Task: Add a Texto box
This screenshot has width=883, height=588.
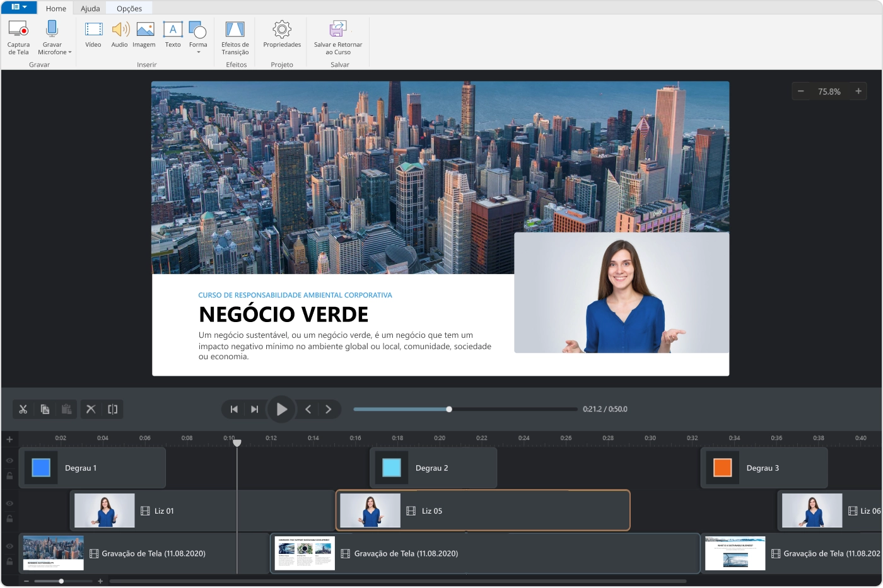Action: [x=173, y=30]
